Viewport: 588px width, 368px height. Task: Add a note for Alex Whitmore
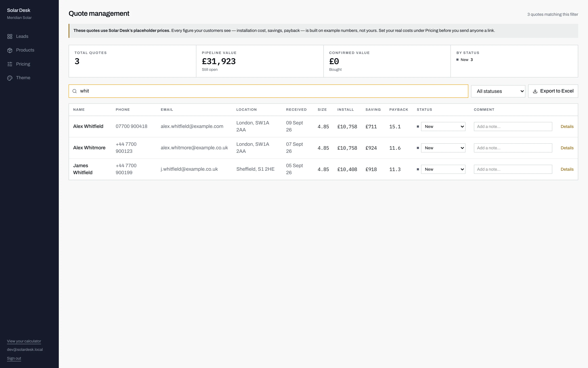tap(513, 148)
